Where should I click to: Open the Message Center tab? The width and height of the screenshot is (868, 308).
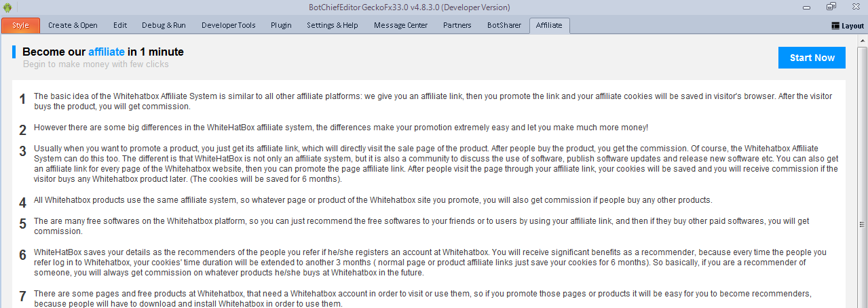(400, 25)
